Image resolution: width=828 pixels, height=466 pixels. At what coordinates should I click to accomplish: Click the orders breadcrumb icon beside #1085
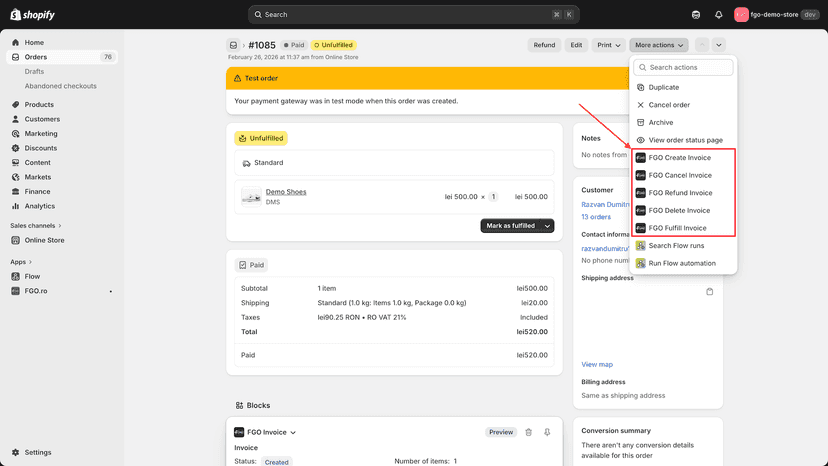[233, 45]
